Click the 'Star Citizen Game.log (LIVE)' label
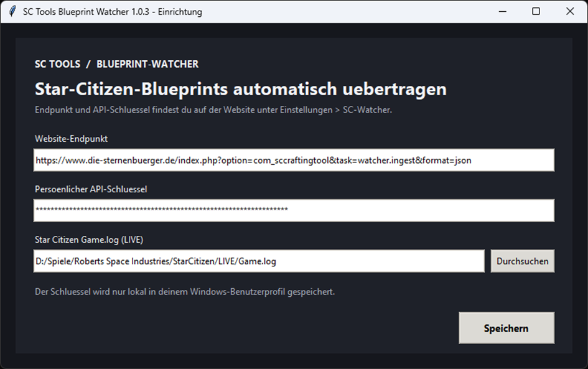 pos(89,240)
